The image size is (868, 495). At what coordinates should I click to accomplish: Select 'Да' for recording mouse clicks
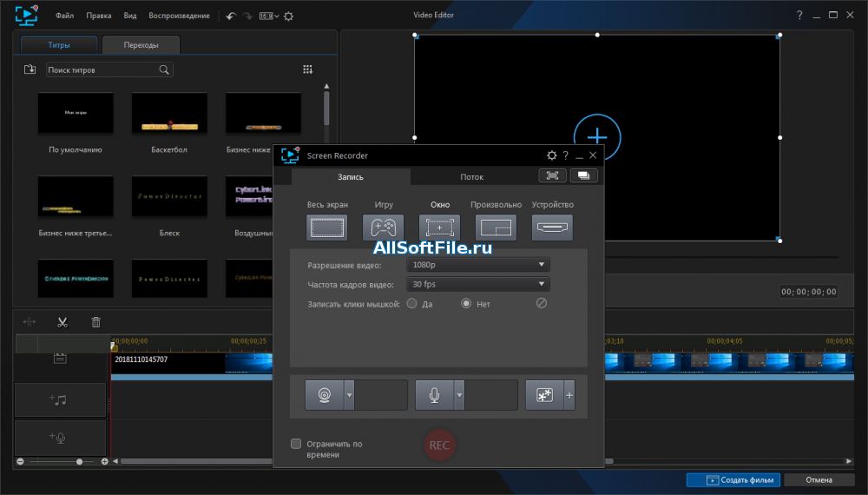click(x=412, y=304)
